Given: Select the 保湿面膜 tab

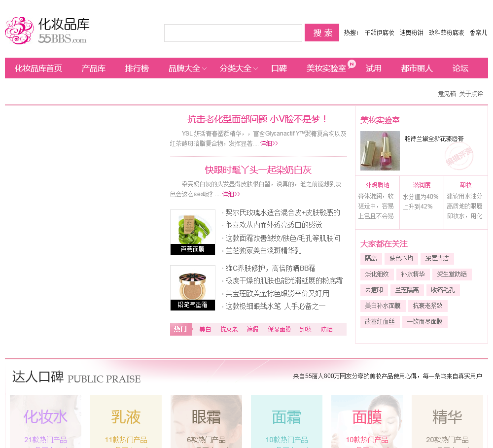Looking at the screenshot, I should click(x=279, y=329).
